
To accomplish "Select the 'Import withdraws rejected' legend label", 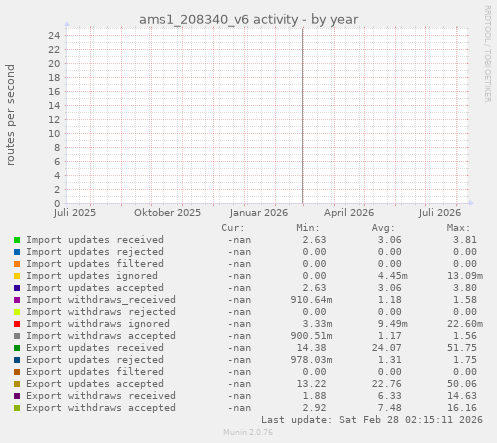I will tap(101, 312).
